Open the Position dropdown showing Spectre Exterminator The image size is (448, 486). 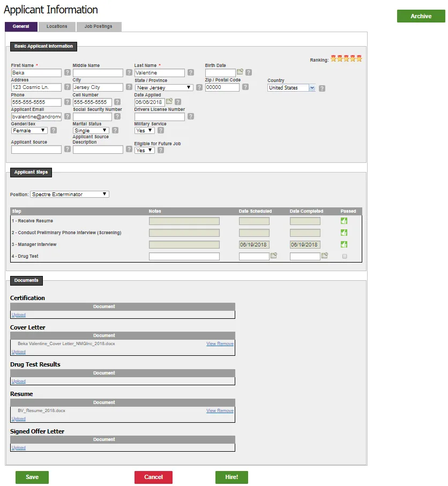point(70,195)
